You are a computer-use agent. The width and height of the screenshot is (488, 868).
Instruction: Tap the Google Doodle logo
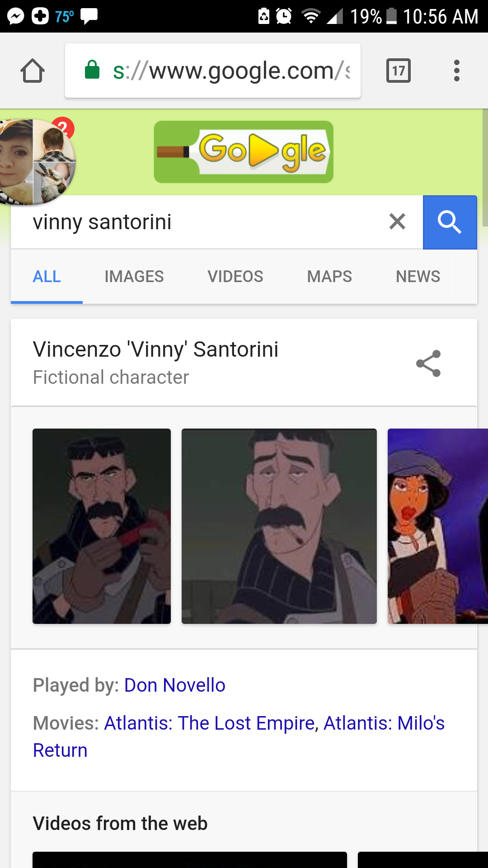point(244,152)
